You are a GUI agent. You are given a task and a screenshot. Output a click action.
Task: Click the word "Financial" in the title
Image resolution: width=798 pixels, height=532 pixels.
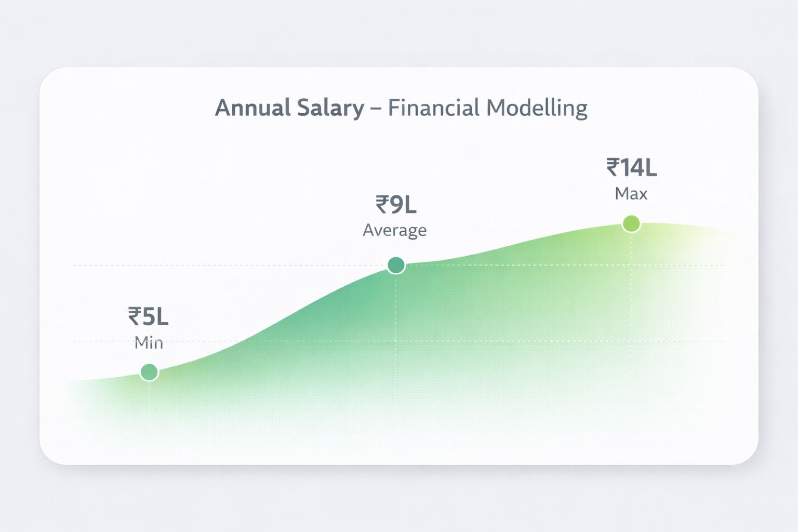pos(433,108)
